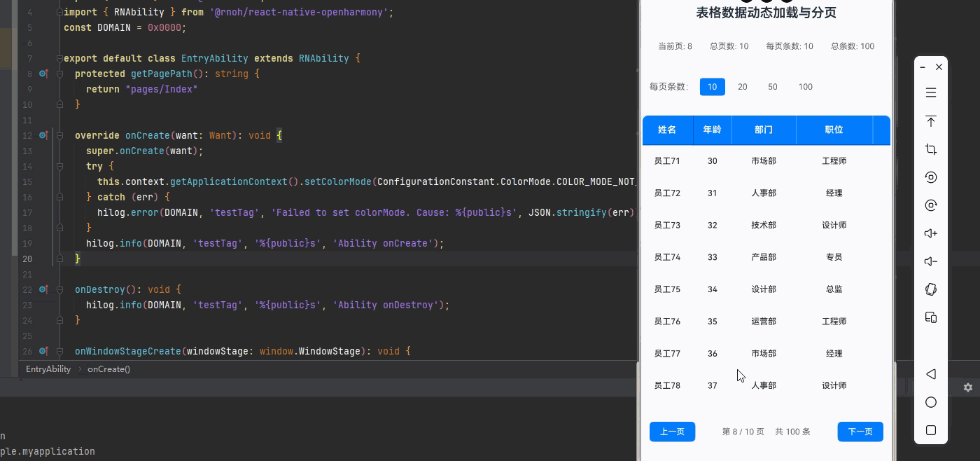Viewport: 980px width, 461px height.
Task: Go to previous page with 上一页
Action: 672,432
